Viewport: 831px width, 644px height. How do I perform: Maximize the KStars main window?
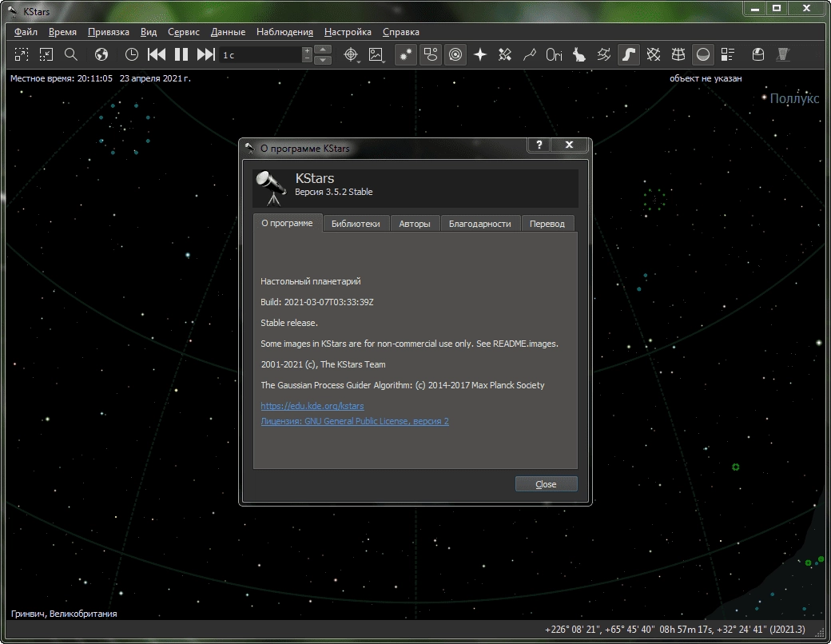coord(777,9)
